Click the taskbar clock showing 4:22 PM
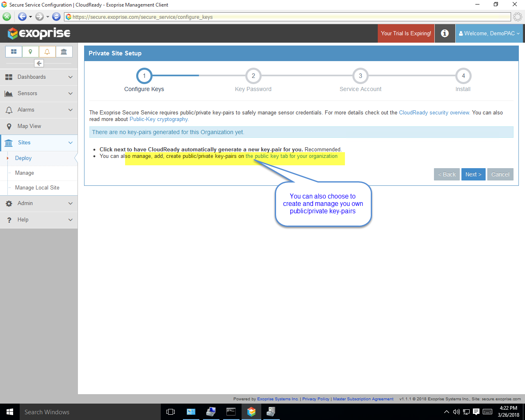The height and width of the screenshot is (420, 525). click(x=509, y=411)
